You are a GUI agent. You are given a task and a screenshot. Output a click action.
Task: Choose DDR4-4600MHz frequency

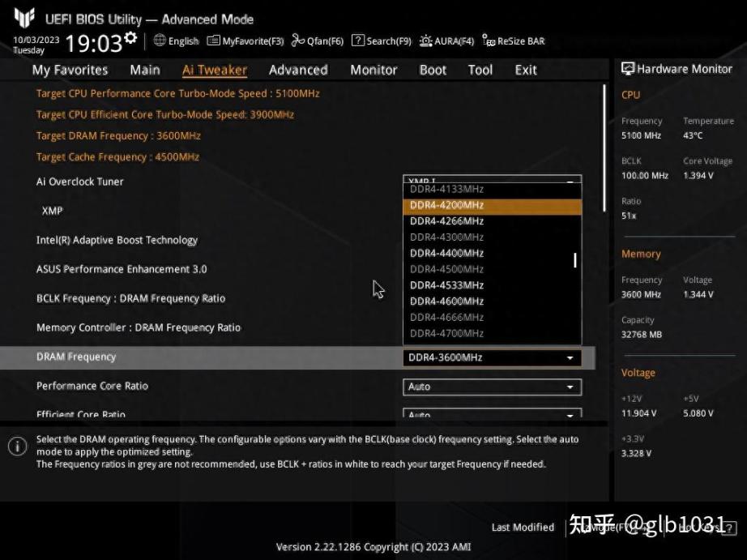[492, 301]
